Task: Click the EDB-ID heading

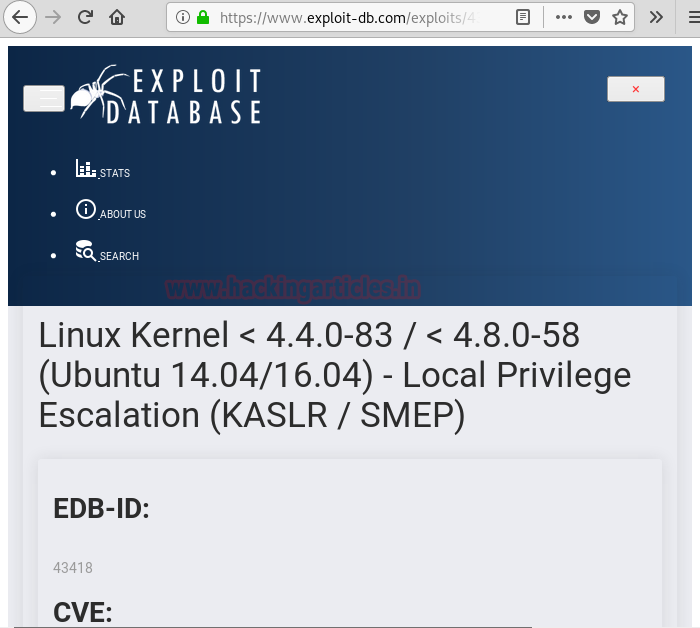Action: [101, 508]
